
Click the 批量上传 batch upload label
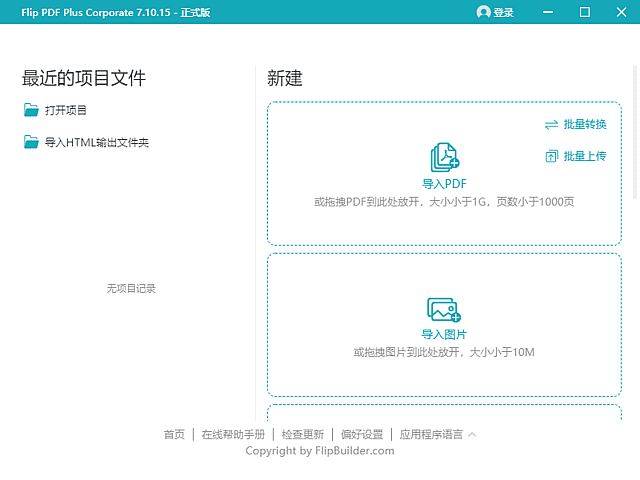585,156
